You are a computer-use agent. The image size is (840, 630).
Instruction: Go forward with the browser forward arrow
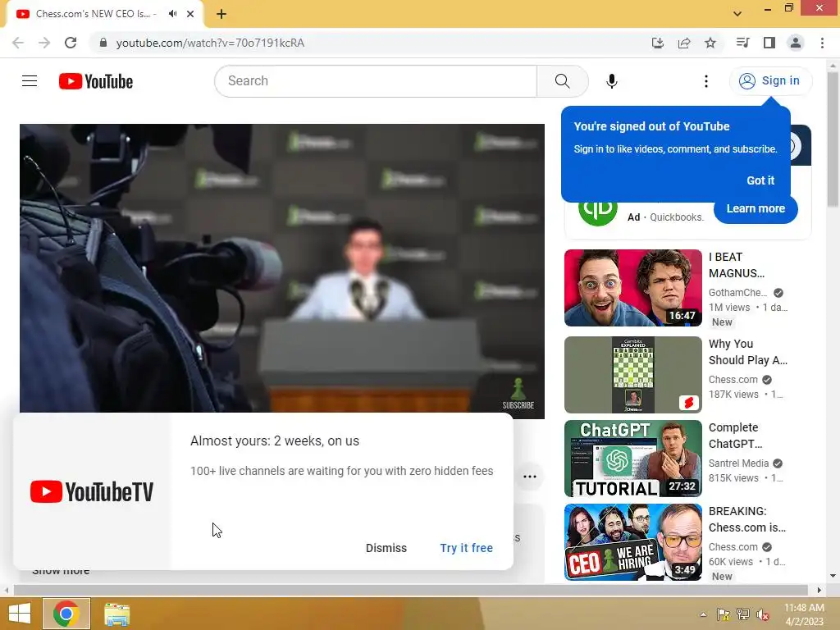point(44,43)
